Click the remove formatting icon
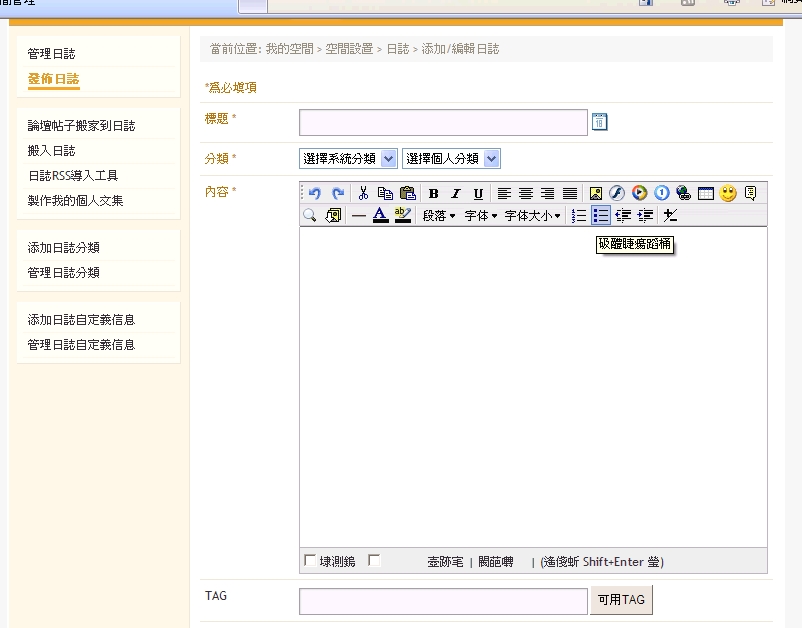Image resolution: width=802 pixels, height=628 pixels. click(x=670, y=215)
